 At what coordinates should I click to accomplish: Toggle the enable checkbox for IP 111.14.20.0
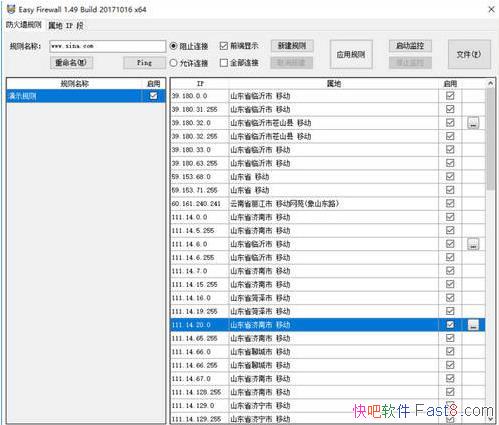(450, 325)
